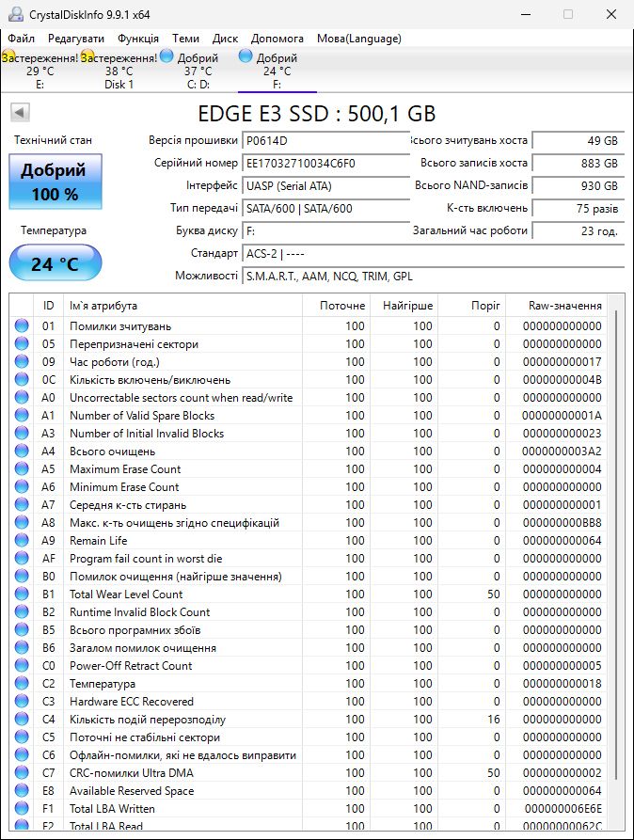Click the status orb for attribute 01

pyautogui.click(x=22, y=325)
